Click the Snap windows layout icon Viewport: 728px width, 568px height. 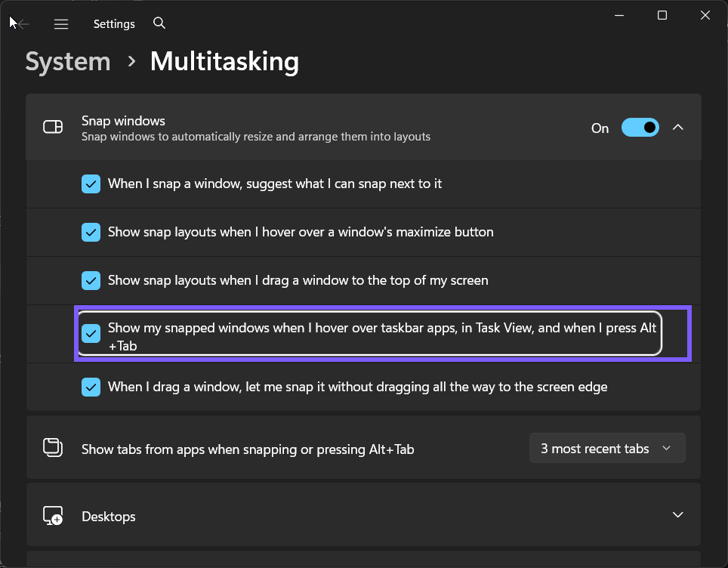click(x=53, y=127)
